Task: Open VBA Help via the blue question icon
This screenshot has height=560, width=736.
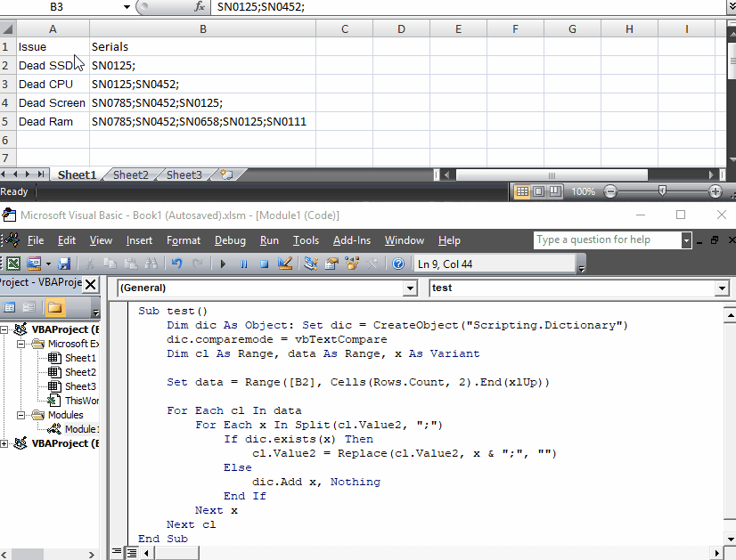Action: click(x=398, y=264)
